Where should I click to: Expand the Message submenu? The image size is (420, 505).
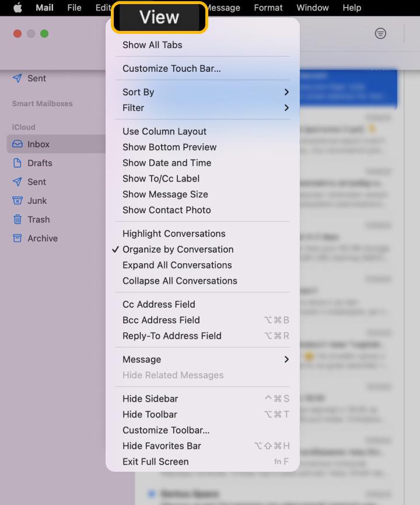pyautogui.click(x=202, y=360)
